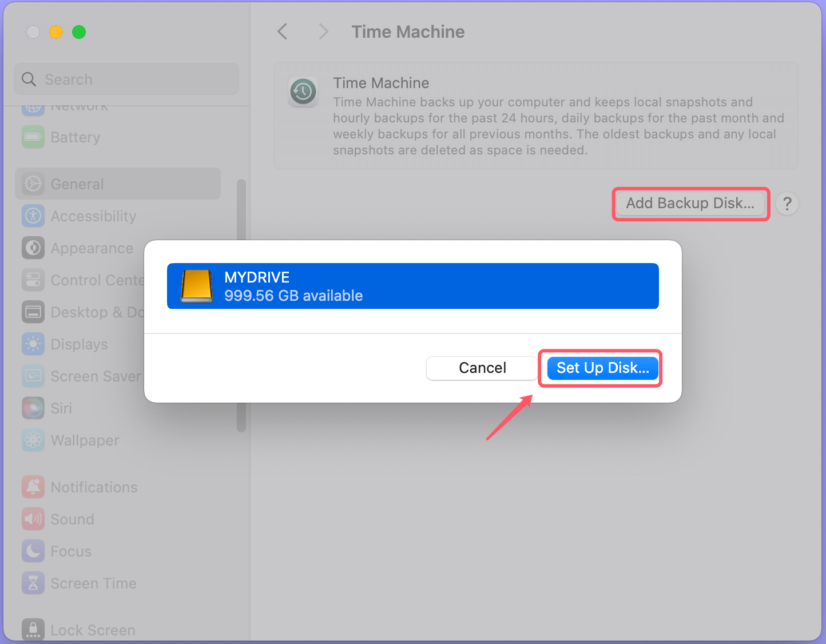This screenshot has height=644, width=826.
Task: Click the forward navigation chevron
Action: [323, 31]
